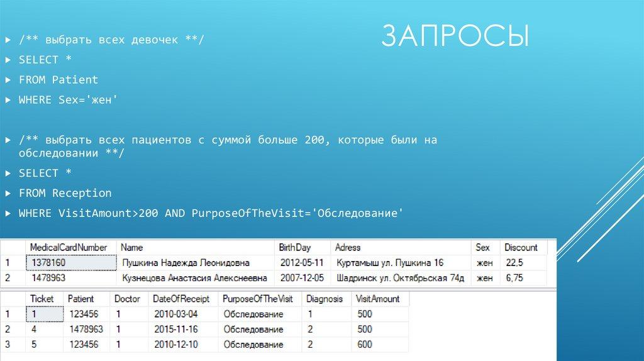Click the WHERE Sex='жен' query line
The image size is (644, 361).
pos(68,99)
